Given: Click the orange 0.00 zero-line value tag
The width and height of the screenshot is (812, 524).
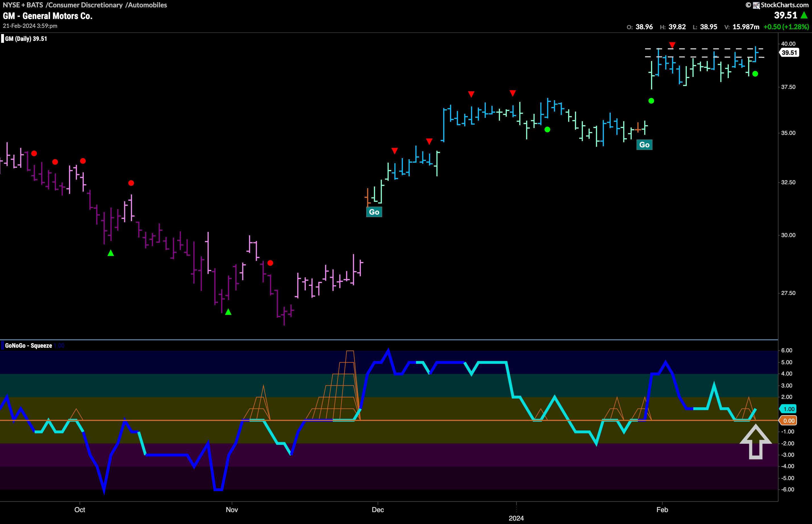Looking at the screenshot, I should coord(789,421).
